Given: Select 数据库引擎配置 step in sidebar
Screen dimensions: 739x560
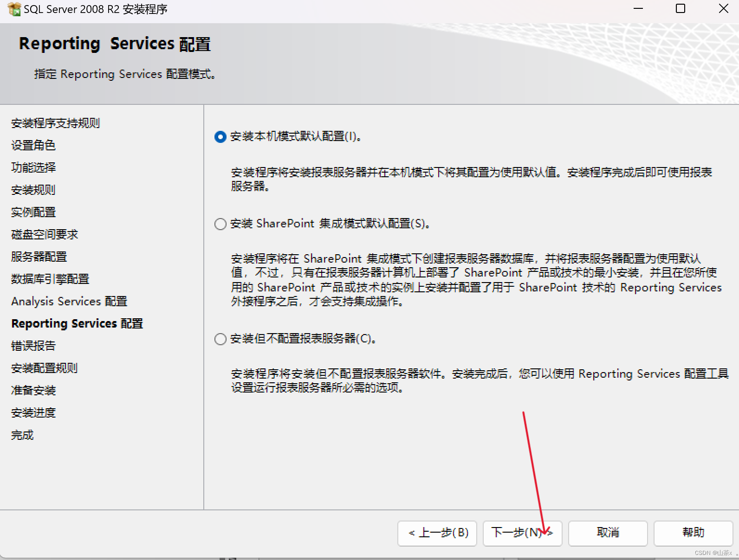Looking at the screenshot, I should (50, 279).
